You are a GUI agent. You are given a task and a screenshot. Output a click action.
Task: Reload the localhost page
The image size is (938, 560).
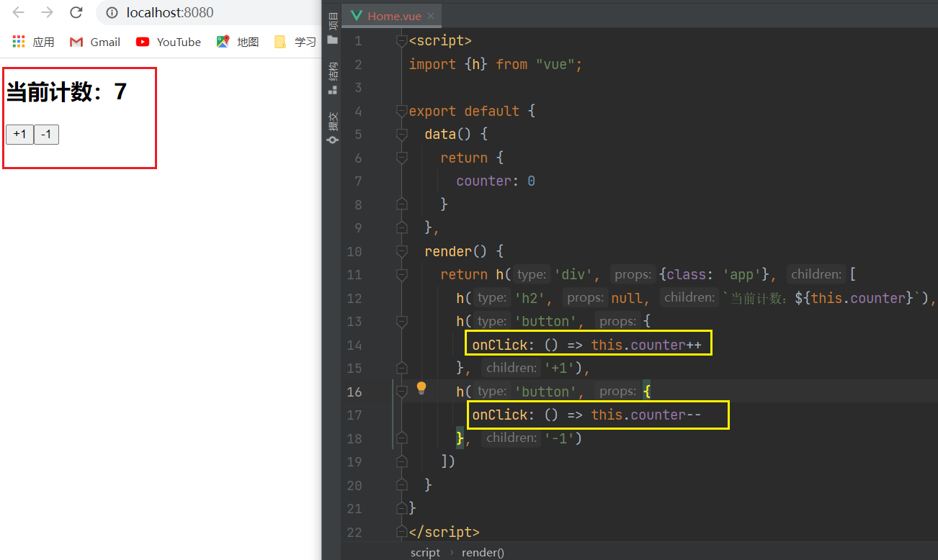click(x=76, y=12)
